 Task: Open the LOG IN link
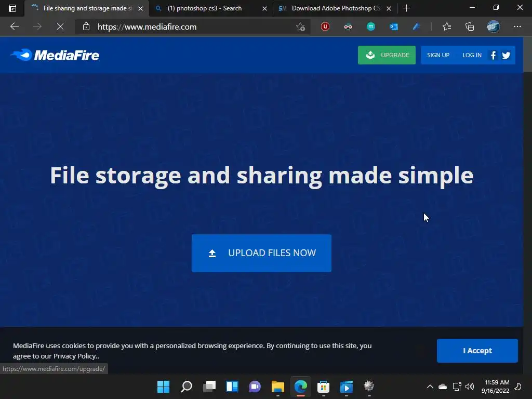point(472,55)
